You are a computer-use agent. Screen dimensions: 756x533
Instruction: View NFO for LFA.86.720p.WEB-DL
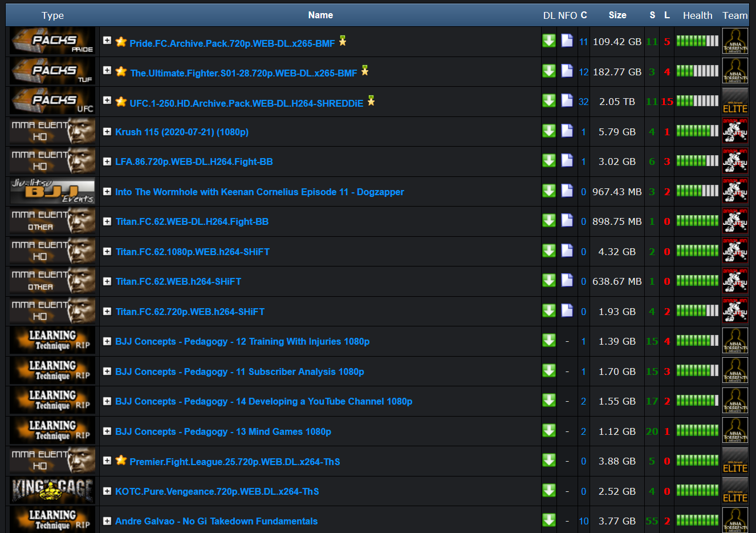coord(567,160)
